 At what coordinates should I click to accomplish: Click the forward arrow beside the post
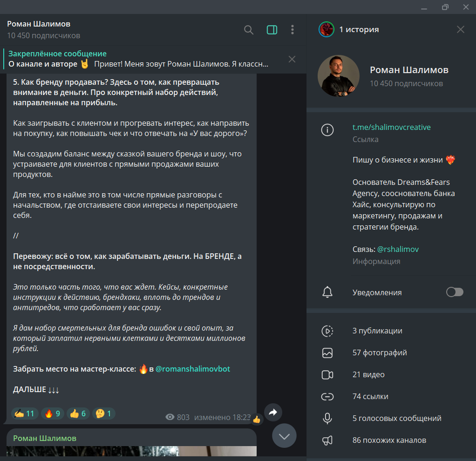point(273,412)
